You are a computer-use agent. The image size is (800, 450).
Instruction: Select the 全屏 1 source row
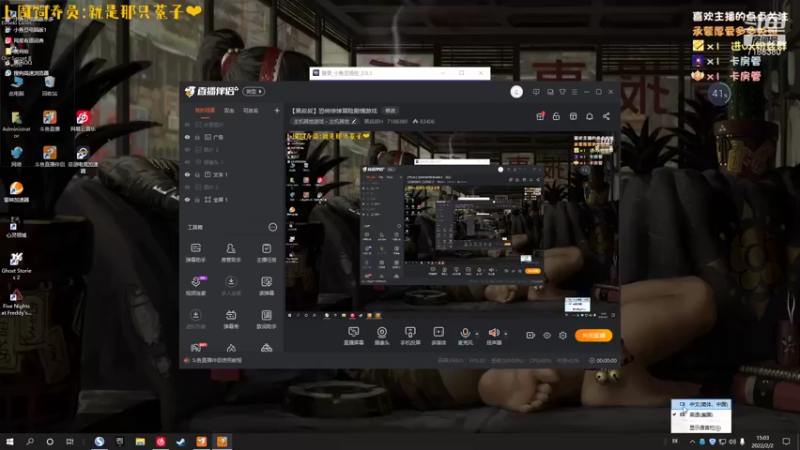[232, 199]
